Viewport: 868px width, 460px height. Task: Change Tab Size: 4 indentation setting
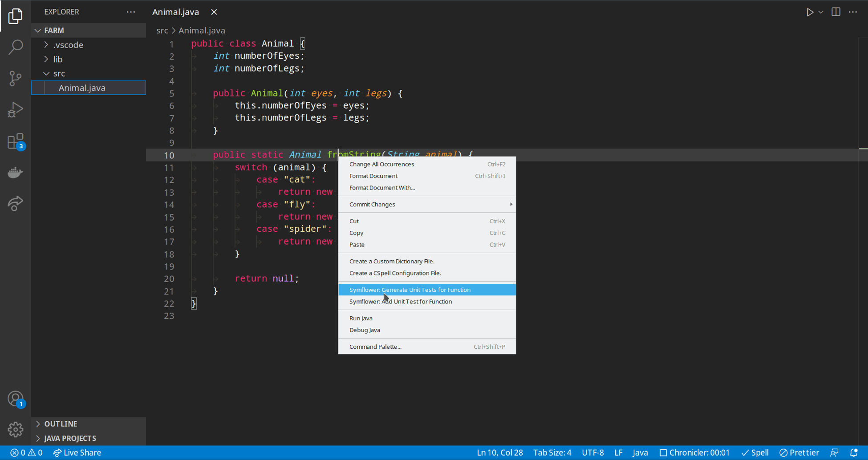(552, 452)
